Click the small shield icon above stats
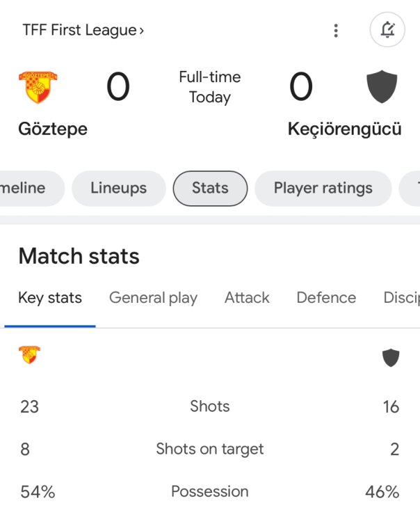The width and height of the screenshot is (420, 522). point(391,358)
